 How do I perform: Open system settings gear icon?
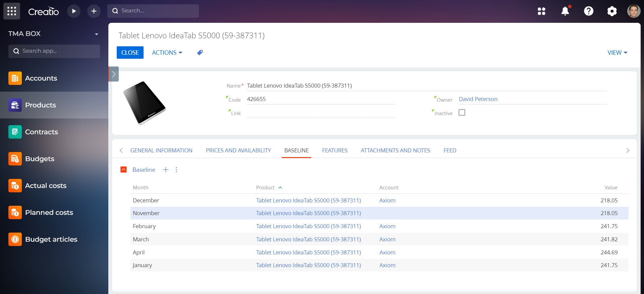tap(612, 11)
